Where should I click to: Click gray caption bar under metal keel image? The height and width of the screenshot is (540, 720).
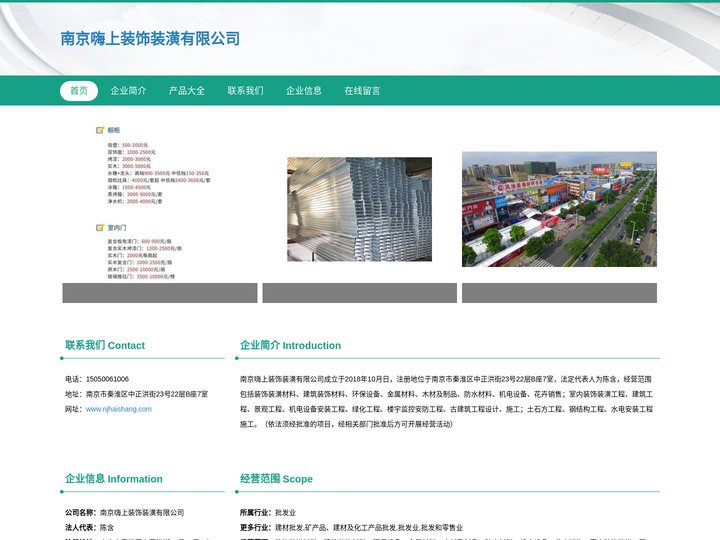pyautogui.click(x=360, y=293)
